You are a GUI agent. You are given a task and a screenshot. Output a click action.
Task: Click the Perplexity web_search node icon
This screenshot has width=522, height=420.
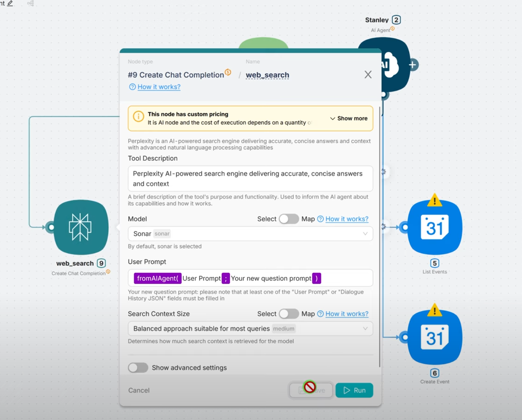[x=81, y=227]
